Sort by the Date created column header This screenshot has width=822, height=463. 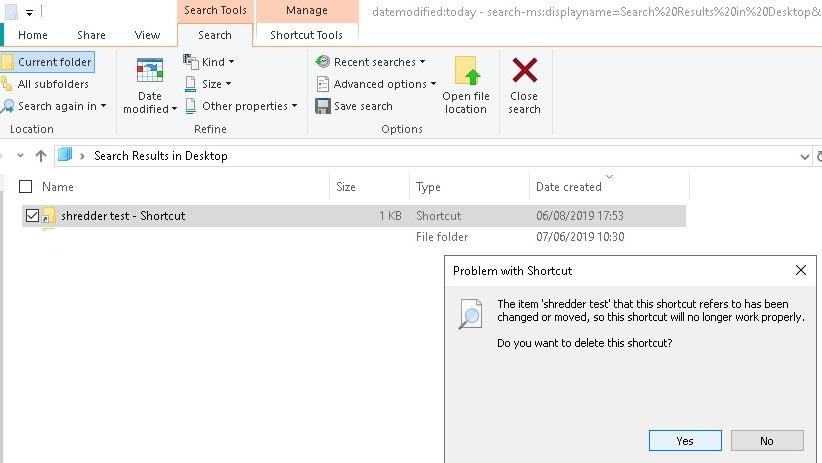569,187
